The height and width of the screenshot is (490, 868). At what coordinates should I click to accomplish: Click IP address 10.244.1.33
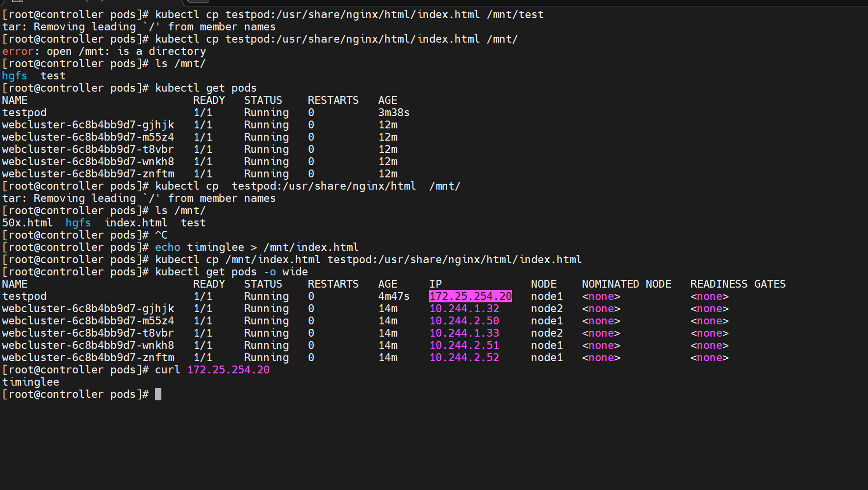coord(464,333)
